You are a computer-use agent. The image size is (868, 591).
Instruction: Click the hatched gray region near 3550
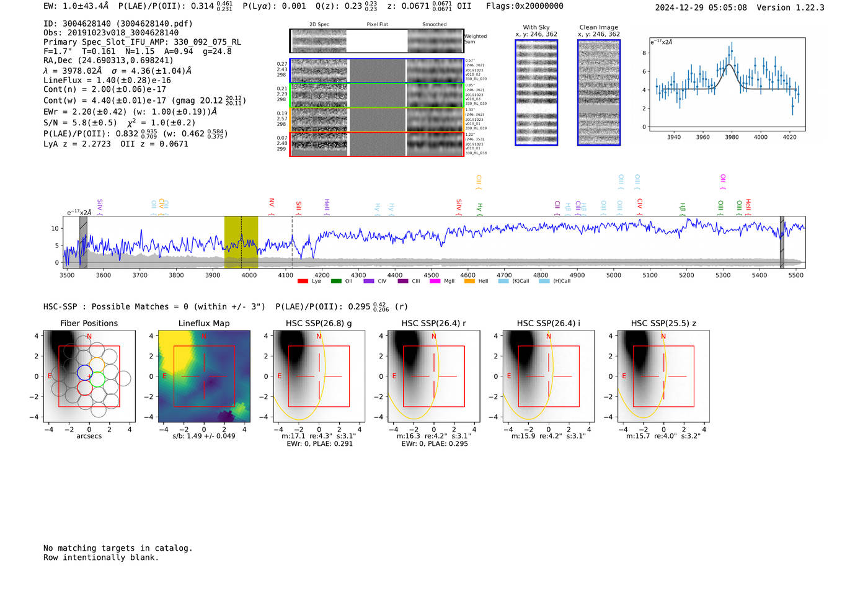[x=83, y=242]
